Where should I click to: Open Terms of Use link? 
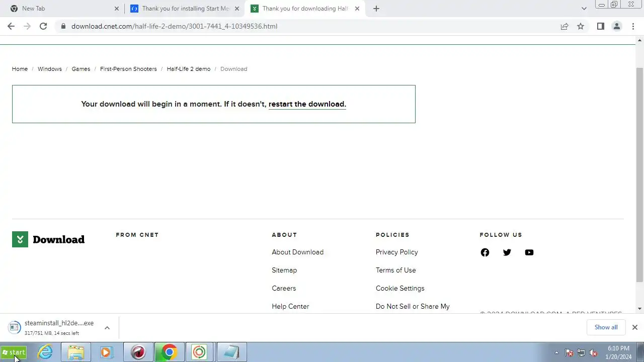pos(395,270)
